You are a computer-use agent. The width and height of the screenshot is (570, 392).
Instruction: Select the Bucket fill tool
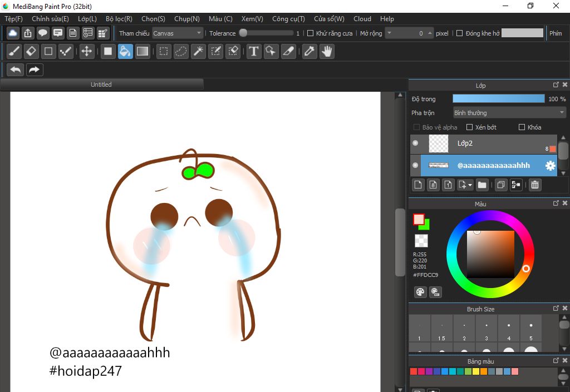[125, 51]
